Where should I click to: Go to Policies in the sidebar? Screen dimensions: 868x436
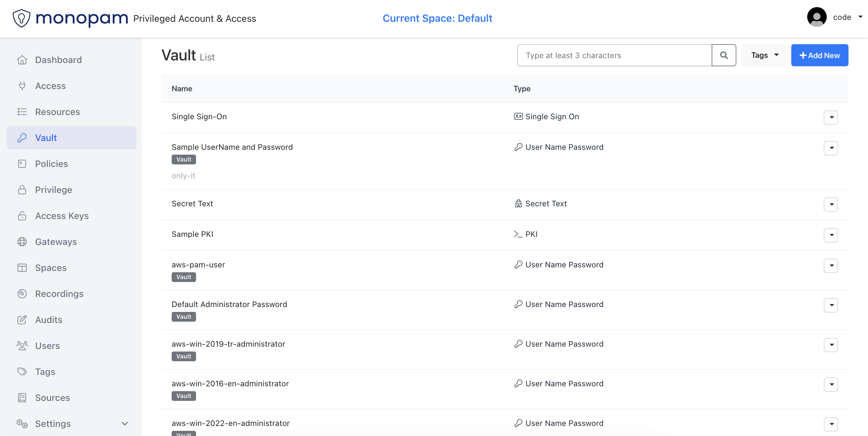(52, 164)
